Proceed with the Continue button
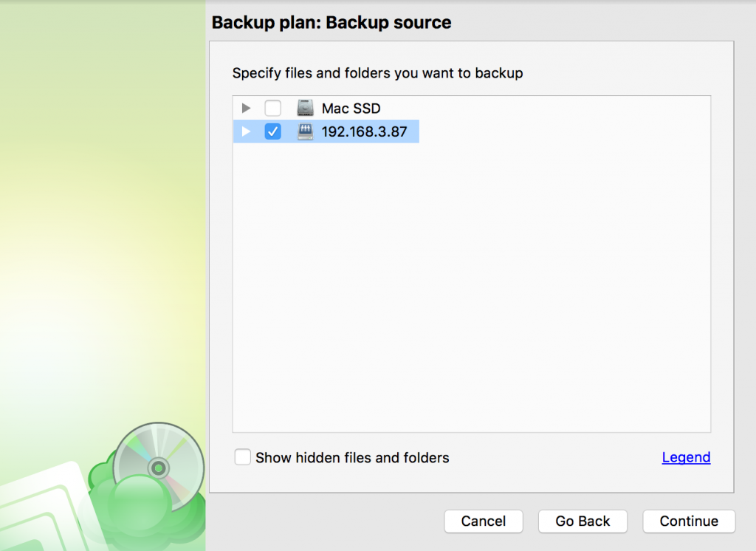 pos(689,521)
